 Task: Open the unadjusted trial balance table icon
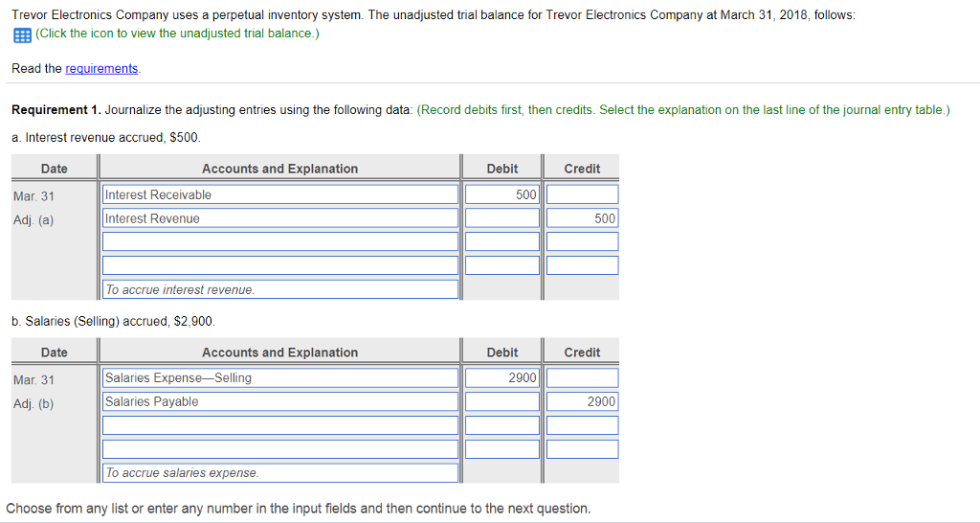tap(22, 35)
